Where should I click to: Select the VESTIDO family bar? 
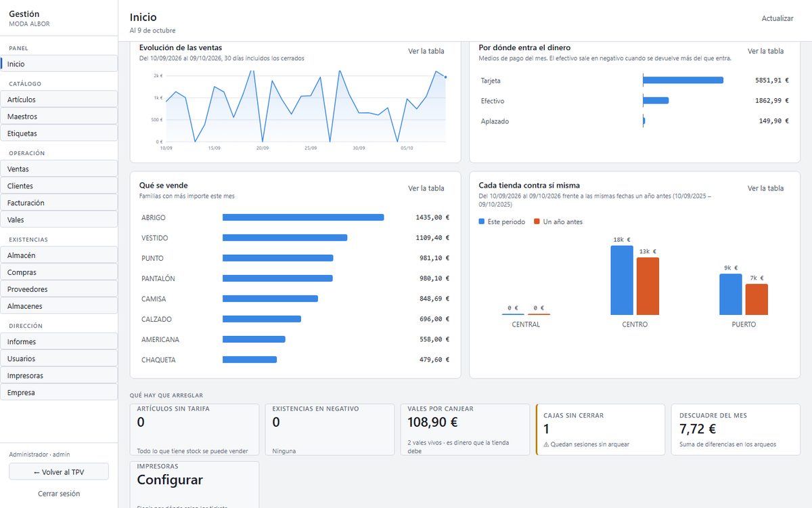click(285, 238)
